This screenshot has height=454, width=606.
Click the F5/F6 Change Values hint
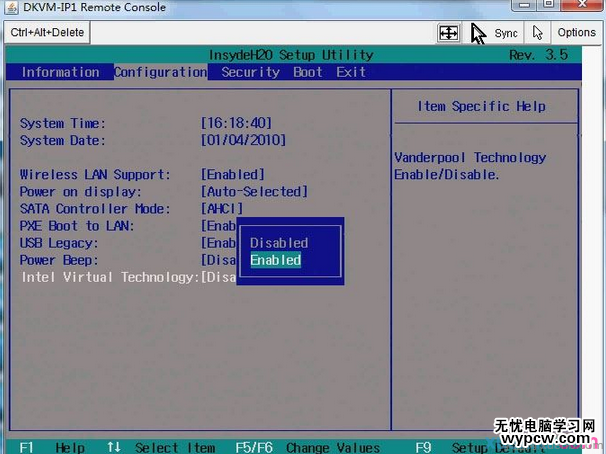pos(308,447)
